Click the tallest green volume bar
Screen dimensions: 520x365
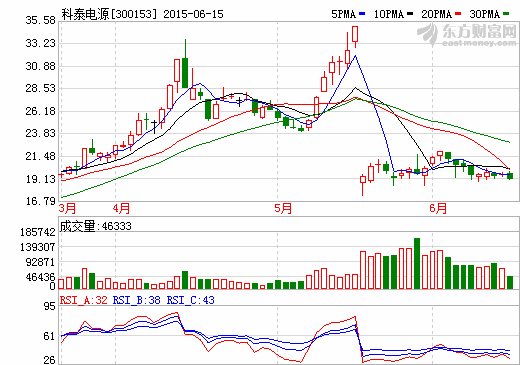(417, 263)
